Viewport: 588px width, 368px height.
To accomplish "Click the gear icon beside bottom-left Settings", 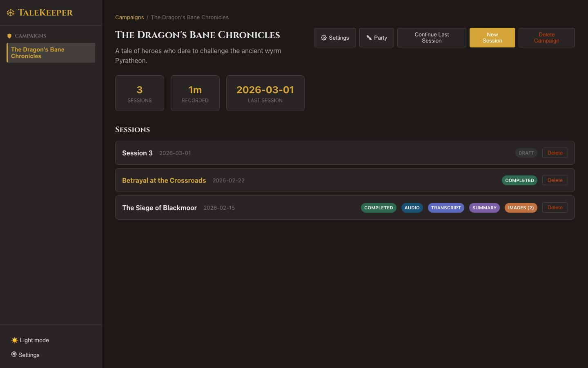I will click(14, 355).
